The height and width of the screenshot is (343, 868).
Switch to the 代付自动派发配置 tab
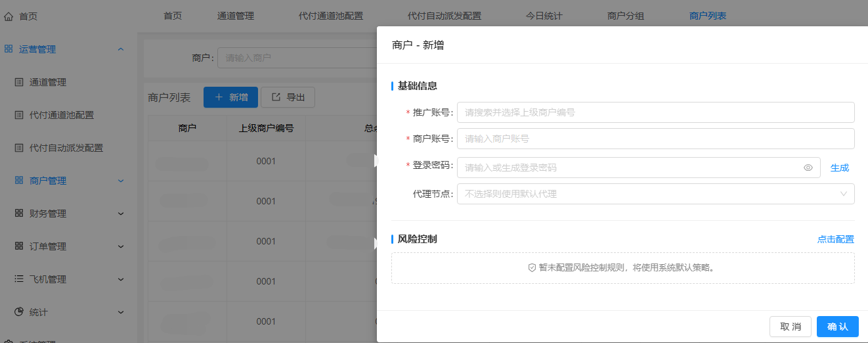(445, 16)
